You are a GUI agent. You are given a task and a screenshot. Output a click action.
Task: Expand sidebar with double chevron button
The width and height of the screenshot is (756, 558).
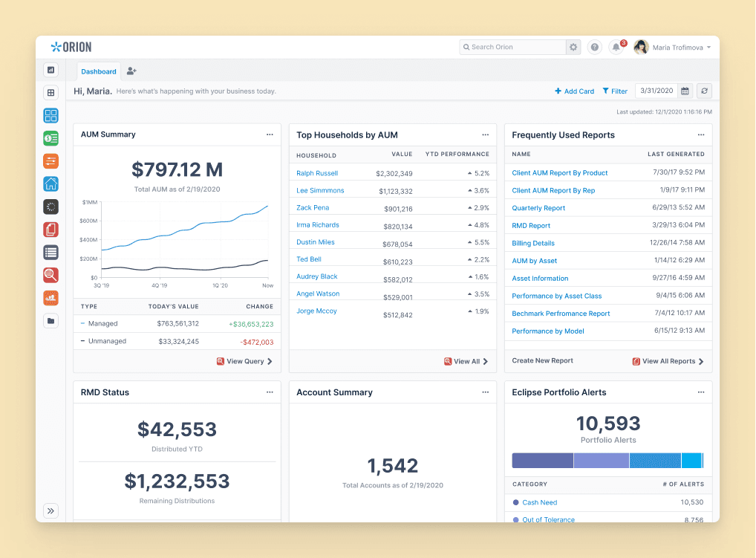tap(50, 510)
